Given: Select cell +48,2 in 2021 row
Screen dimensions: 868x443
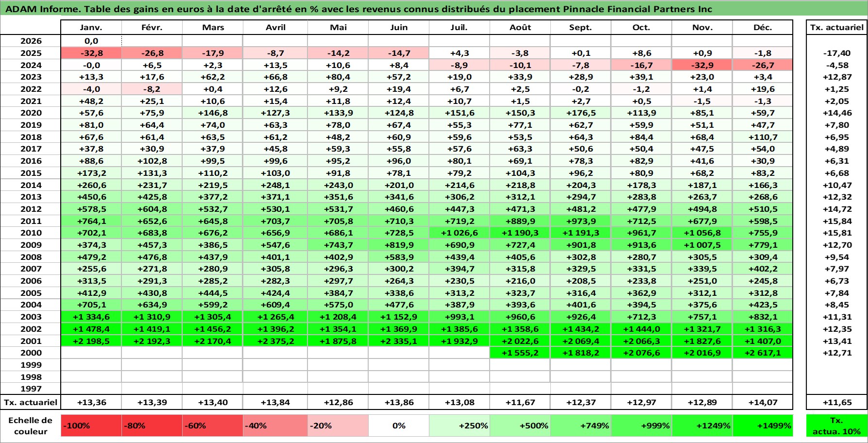Looking at the screenshot, I should (x=91, y=101).
